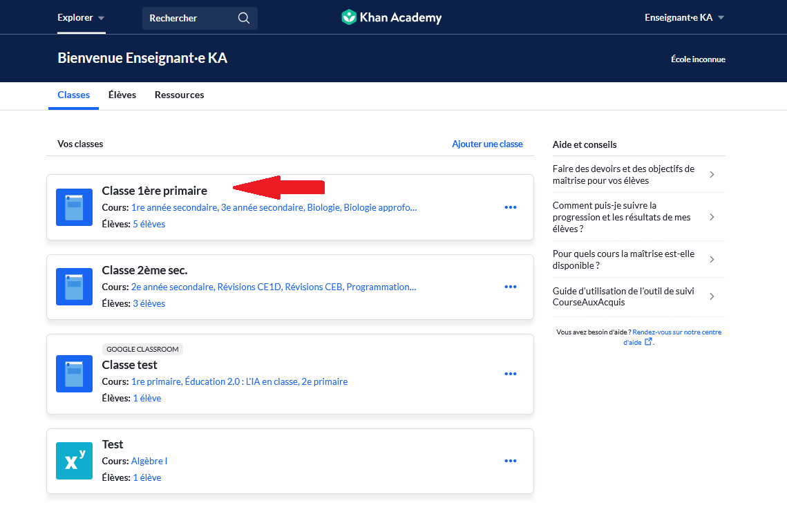This screenshot has height=532, width=787.
Task: Open Classe 1ère primaire class icon
Action: click(75, 207)
